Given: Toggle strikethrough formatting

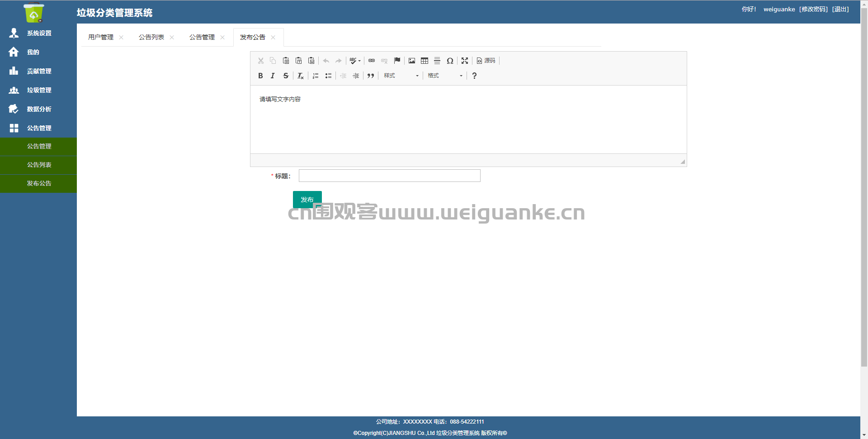Looking at the screenshot, I should (x=286, y=76).
